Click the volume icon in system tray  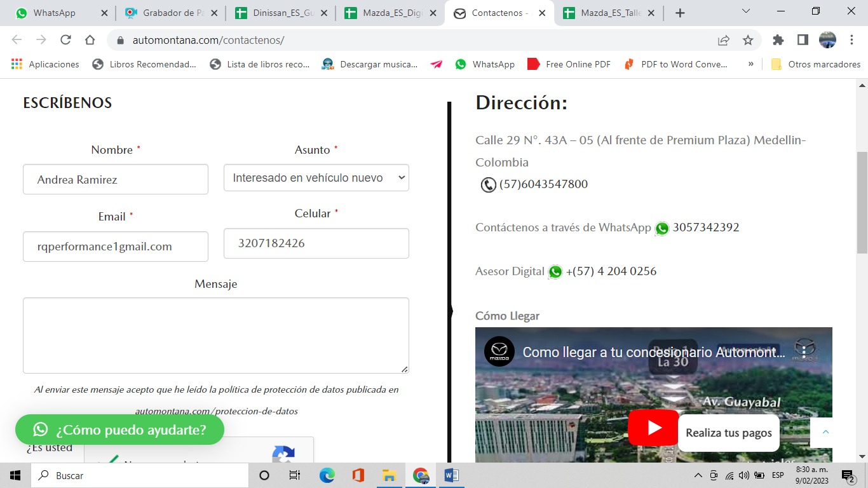coord(744,475)
